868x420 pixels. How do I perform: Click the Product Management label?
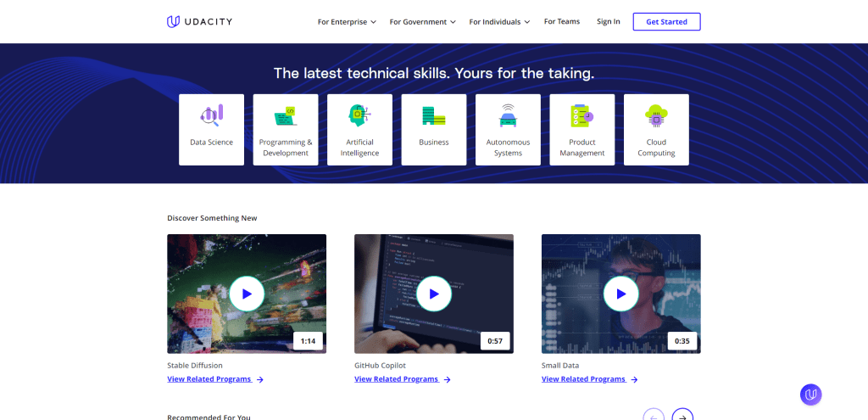click(582, 148)
